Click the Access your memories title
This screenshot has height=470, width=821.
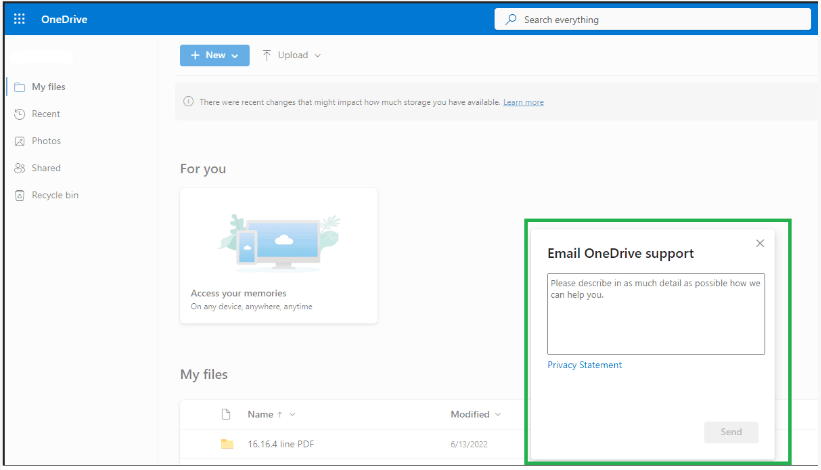(238, 293)
